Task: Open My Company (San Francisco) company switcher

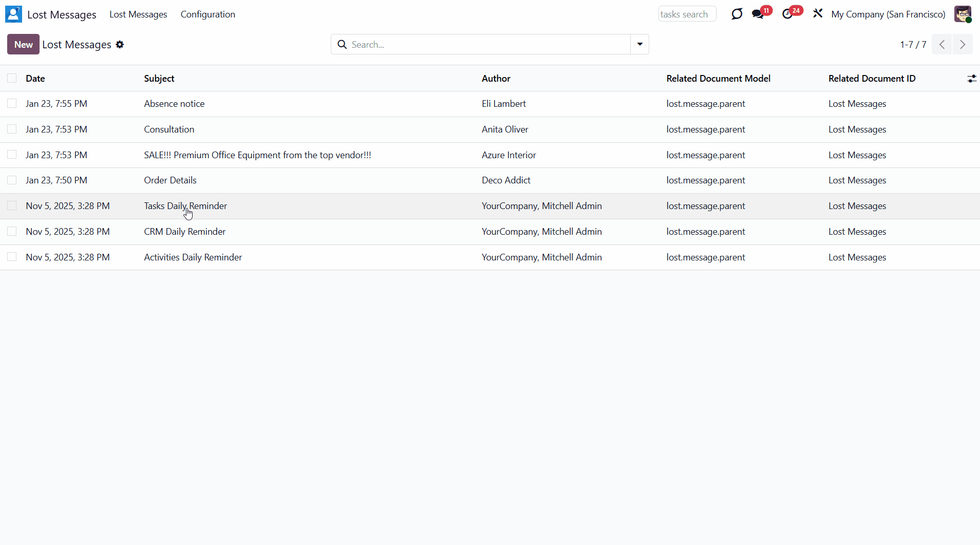Action: click(x=888, y=14)
